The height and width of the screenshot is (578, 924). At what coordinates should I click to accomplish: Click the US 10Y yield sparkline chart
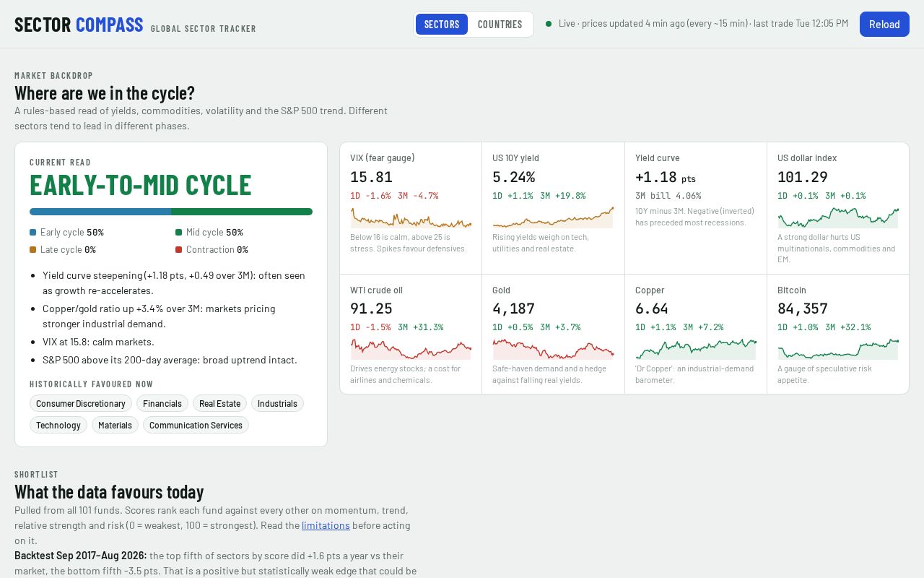[553, 217]
